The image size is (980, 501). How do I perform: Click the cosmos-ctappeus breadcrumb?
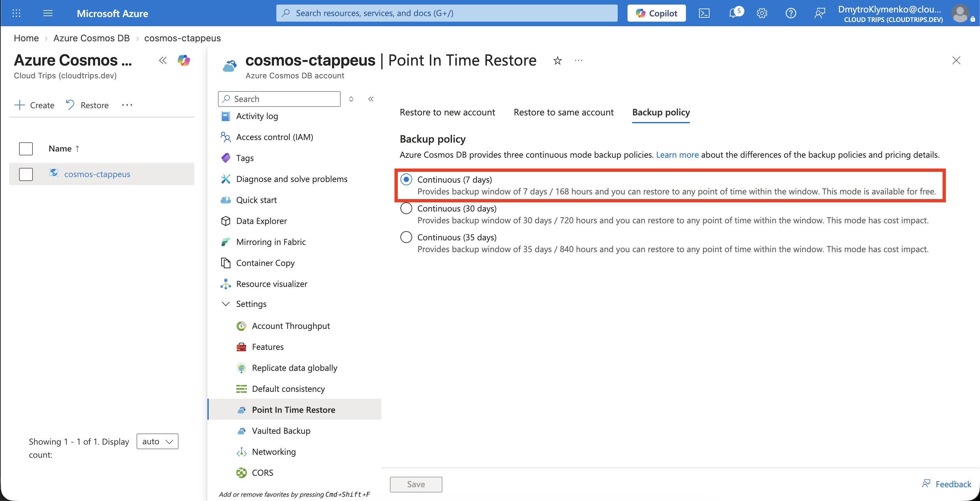182,38
